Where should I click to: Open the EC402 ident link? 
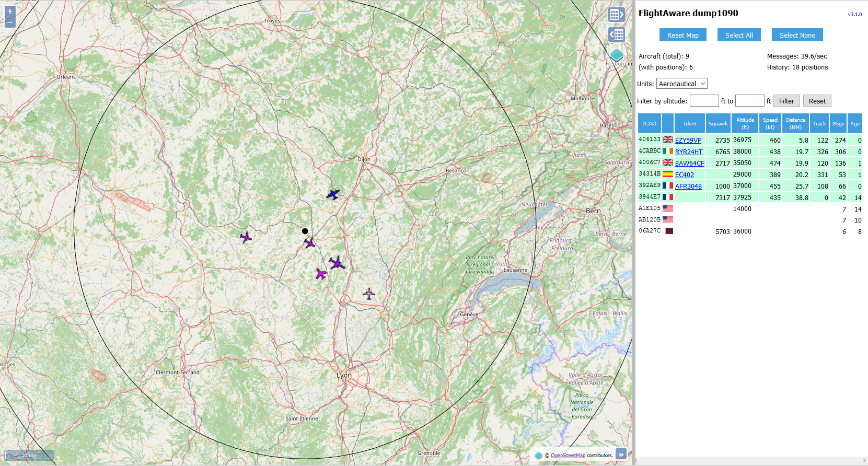[x=685, y=174]
